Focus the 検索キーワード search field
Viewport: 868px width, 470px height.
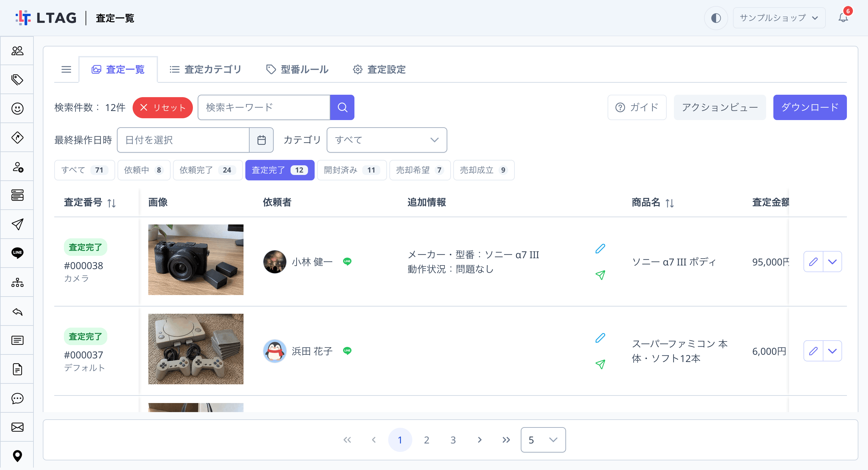pos(264,107)
